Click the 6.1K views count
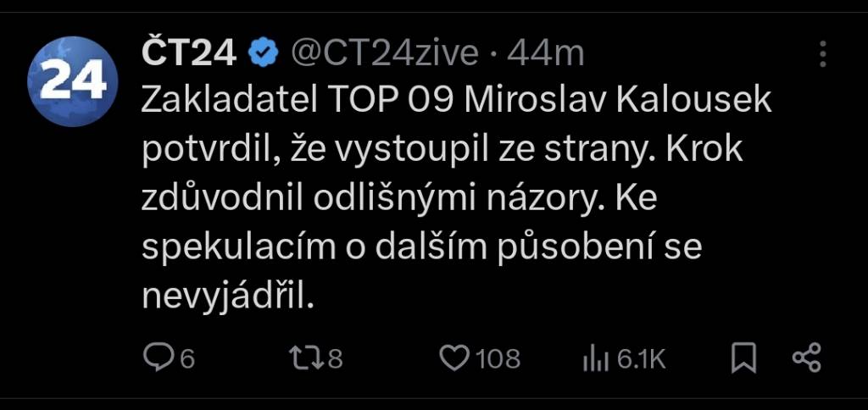 (641, 359)
